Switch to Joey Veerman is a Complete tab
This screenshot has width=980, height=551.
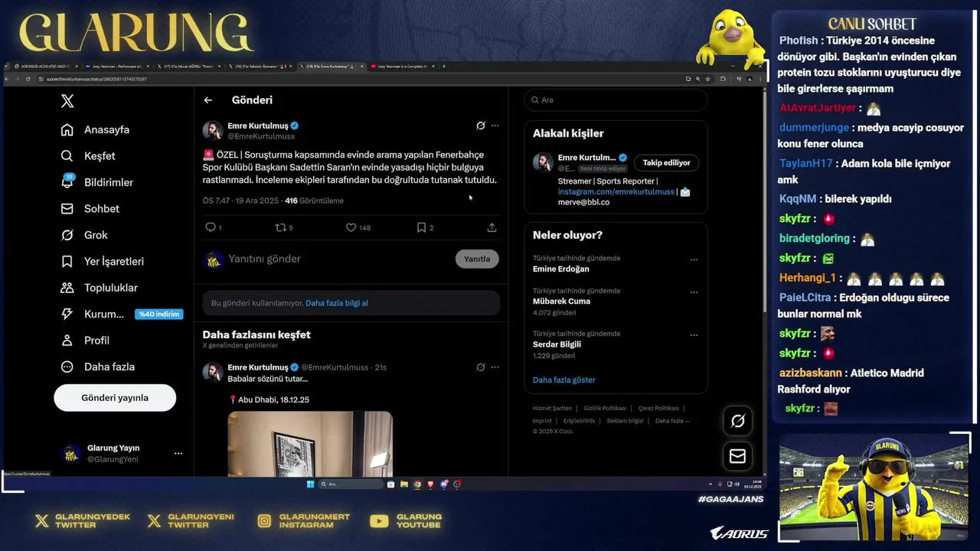point(401,67)
